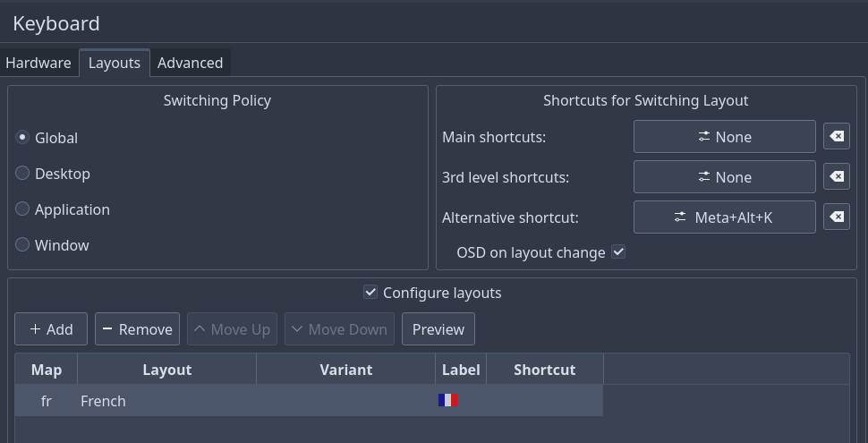This screenshot has width=868, height=443.
Task: Set switching policy to Window
Action: (23, 245)
